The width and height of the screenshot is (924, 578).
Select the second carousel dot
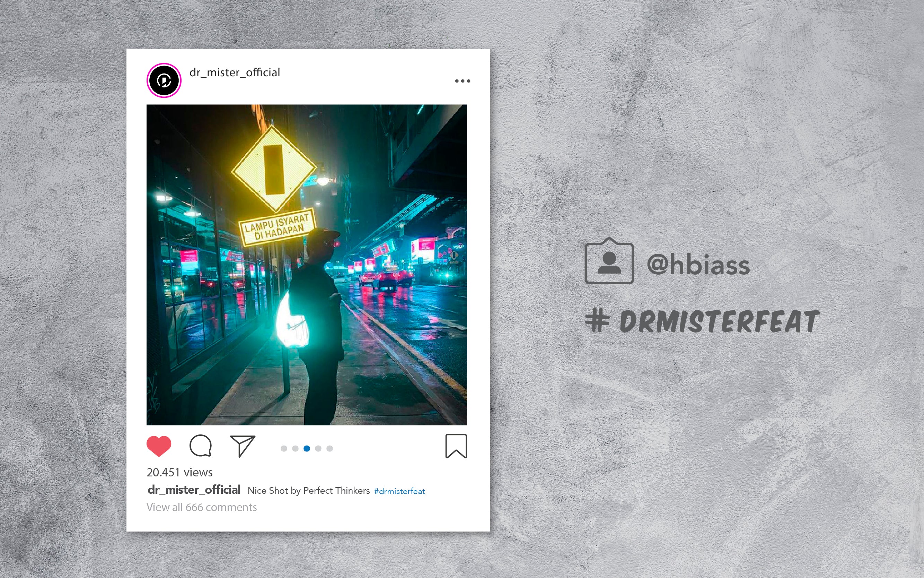(295, 448)
